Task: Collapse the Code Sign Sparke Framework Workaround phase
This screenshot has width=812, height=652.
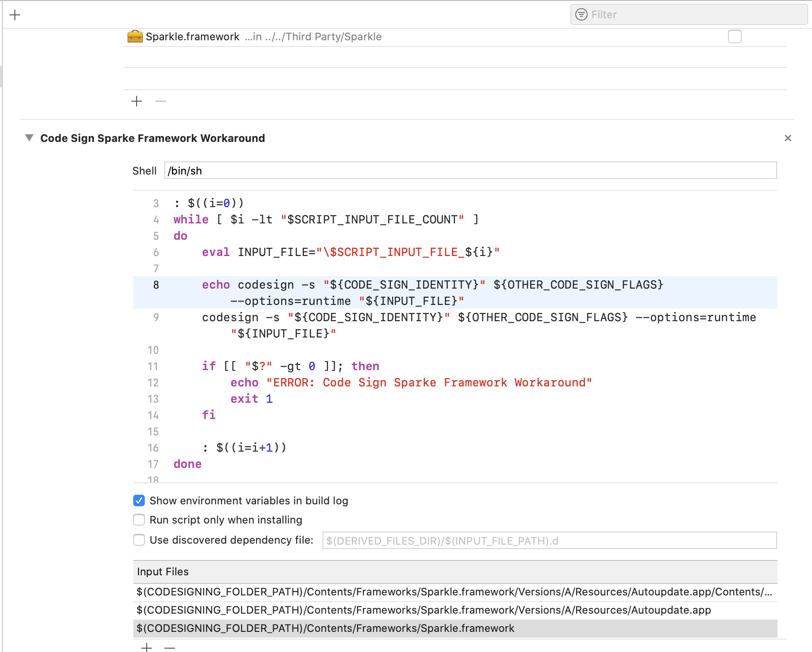Action: pos(28,138)
